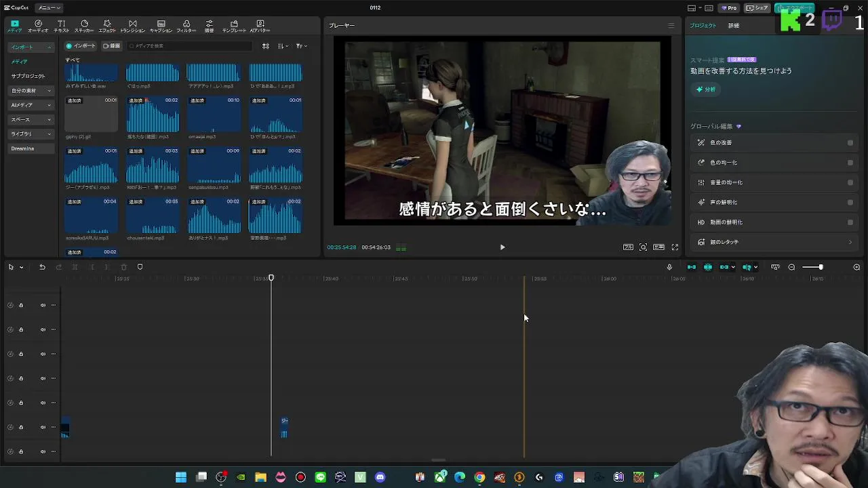
Task: Open the フィルター (Filters) tool tab
Action: [186, 26]
